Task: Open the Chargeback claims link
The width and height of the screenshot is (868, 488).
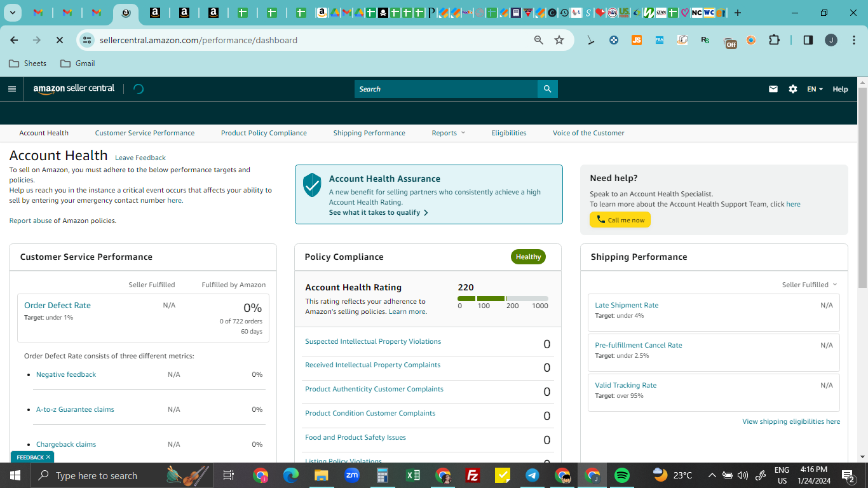Action: tap(66, 444)
